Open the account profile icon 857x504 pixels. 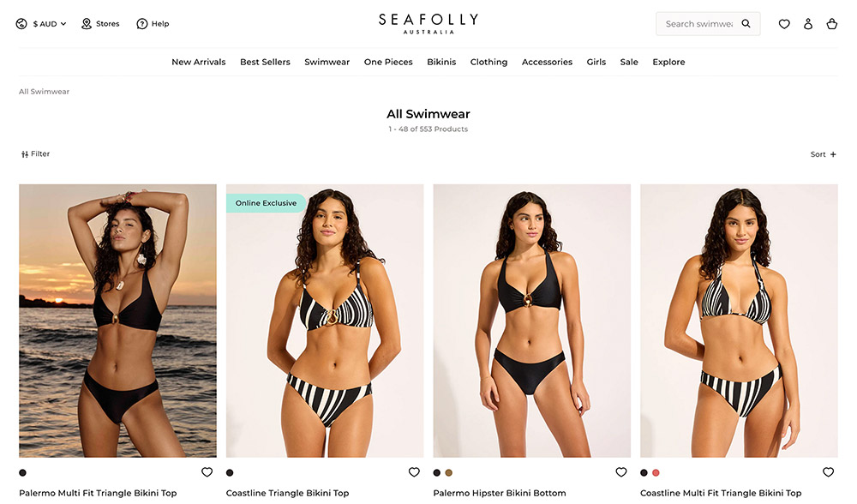[808, 24]
